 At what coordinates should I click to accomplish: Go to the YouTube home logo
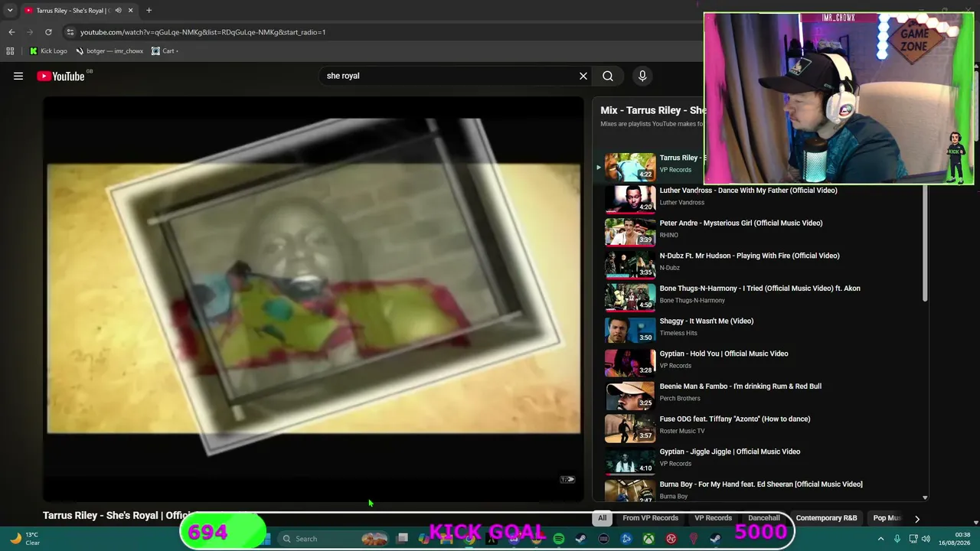coord(60,76)
